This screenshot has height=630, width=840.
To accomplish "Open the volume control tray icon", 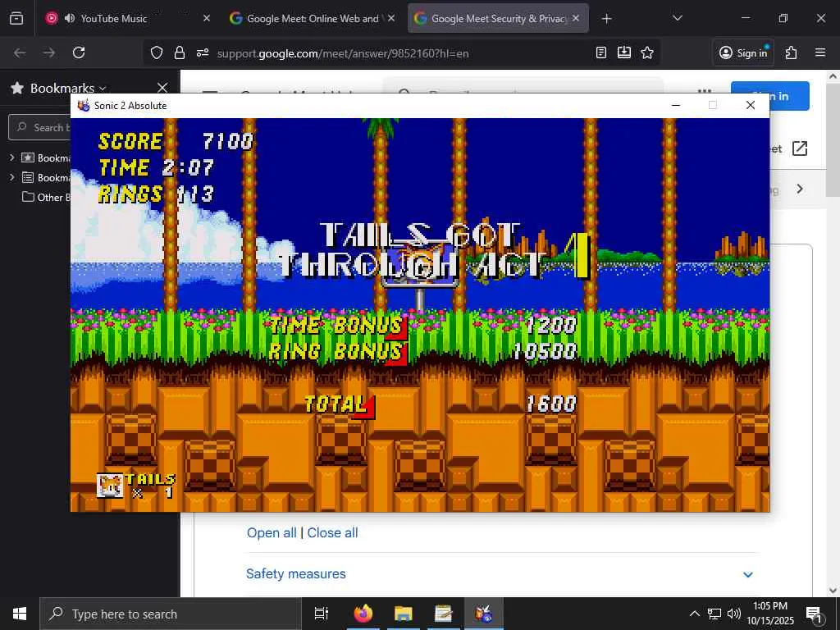I will pos(734,614).
